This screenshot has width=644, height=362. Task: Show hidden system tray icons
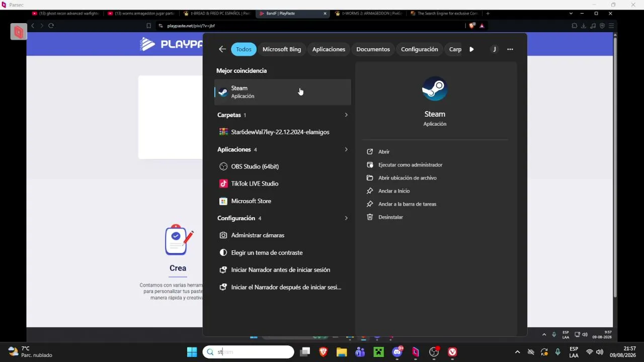[x=517, y=352]
